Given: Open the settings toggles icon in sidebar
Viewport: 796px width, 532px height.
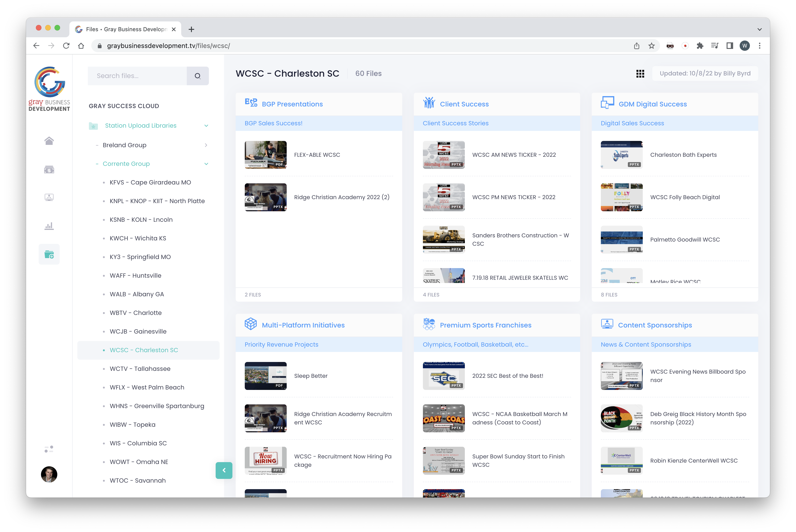Looking at the screenshot, I should point(49,449).
